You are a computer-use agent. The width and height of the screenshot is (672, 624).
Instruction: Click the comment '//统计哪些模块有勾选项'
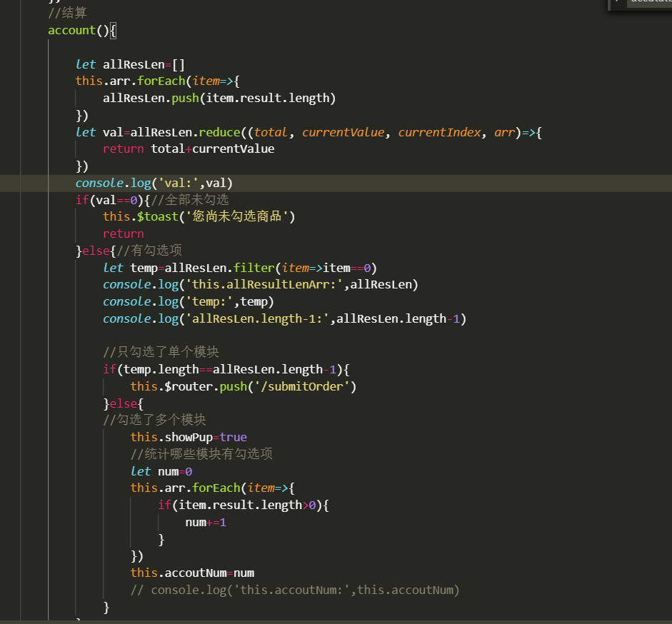pyautogui.click(x=201, y=454)
